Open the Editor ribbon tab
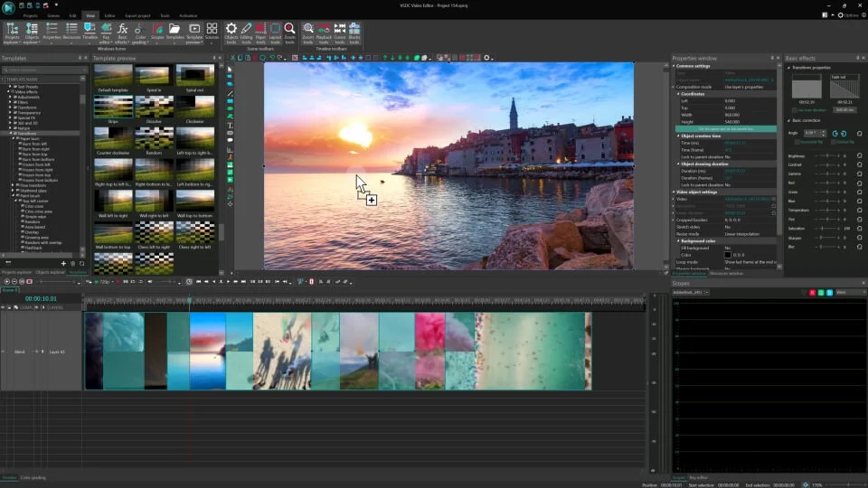The image size is (868, 488). (109, 15)
